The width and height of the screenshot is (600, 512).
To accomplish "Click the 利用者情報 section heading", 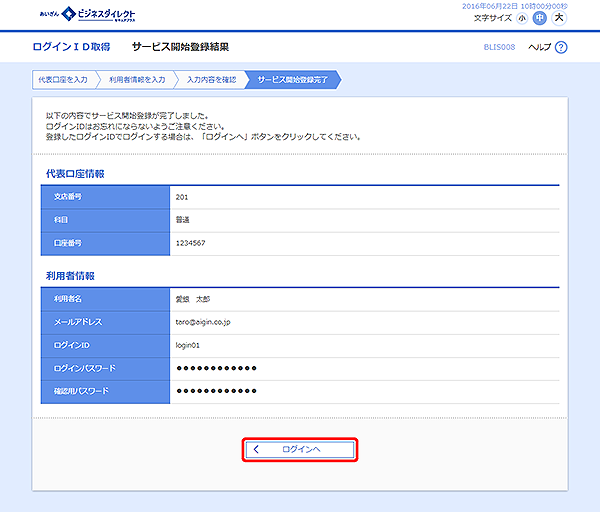I will point(70,276).
